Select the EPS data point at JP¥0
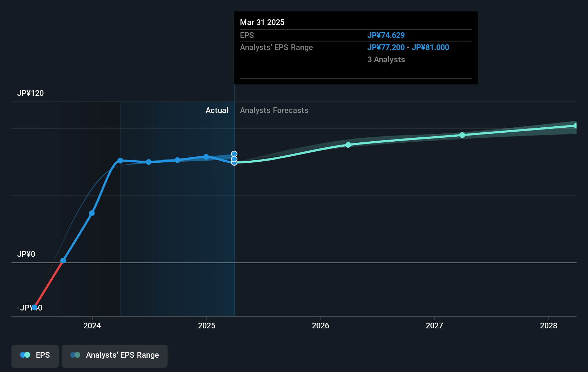Image resolution: width=588 pixels, height=372 pixels. (x=63, y=260)
